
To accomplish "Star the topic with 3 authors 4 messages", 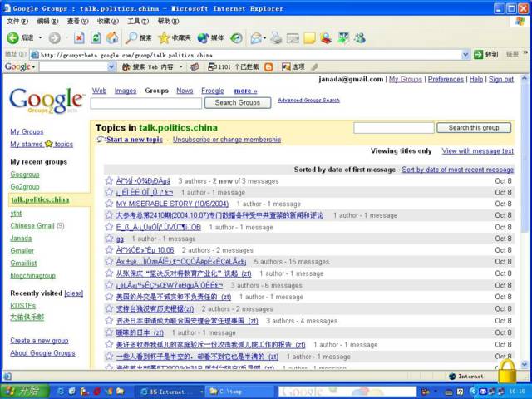I will pyautogui.click(x=109, y=320).
